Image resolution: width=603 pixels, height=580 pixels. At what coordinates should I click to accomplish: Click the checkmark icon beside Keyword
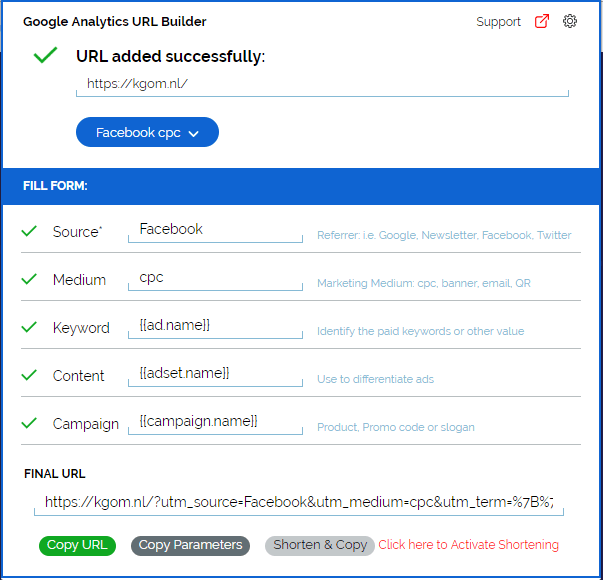(x=29, y=327)
